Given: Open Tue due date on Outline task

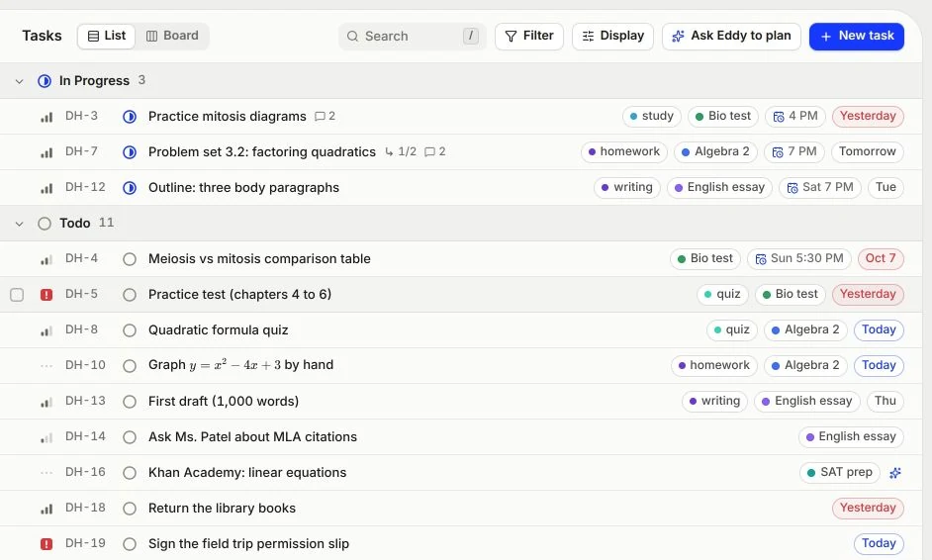Looking at the screenshot, I should [x=885, y=187].
